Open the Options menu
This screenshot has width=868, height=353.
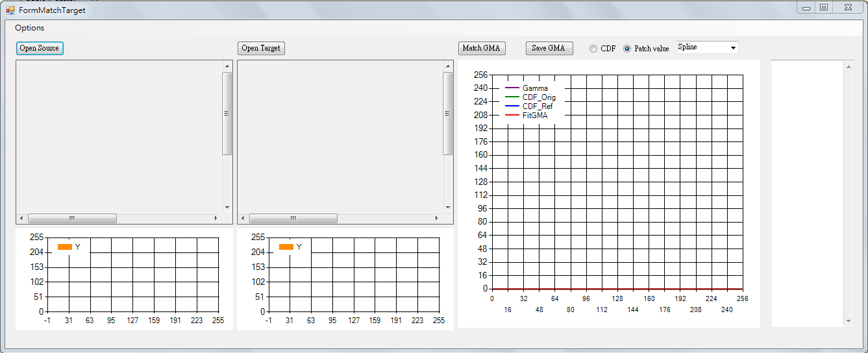tap(30, 28)
